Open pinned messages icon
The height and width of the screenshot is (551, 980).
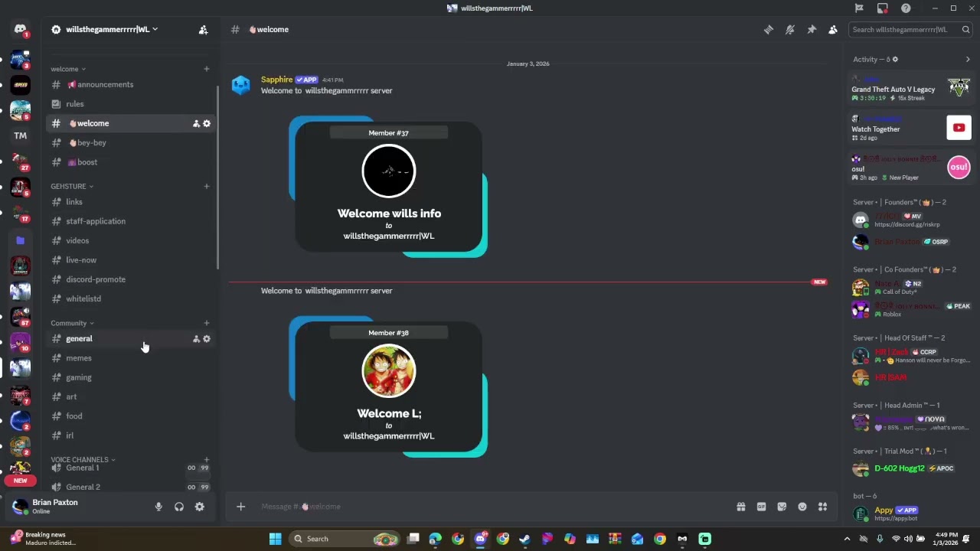pos(811,30)
